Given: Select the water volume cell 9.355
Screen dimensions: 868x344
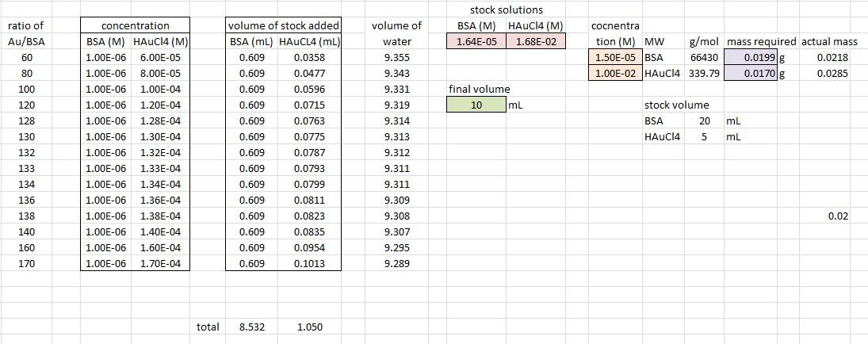Looking at the screenshot, I should click(x=396, y=58).
